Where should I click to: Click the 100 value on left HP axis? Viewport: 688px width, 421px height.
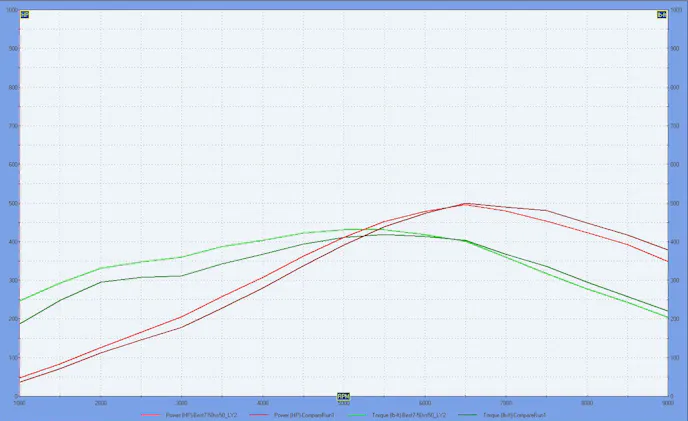coord(13,357)
